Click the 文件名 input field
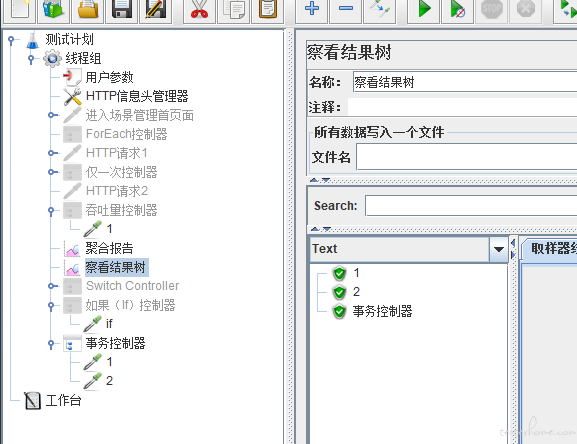The height and width of the screenshot is (444, 577). point(467,157)
